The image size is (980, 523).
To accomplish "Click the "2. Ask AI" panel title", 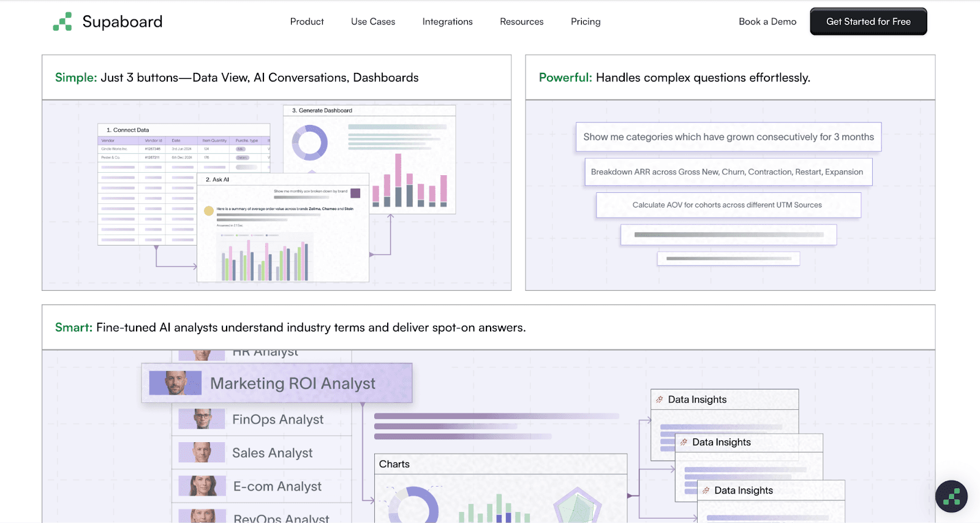I will tap(217, 179).
